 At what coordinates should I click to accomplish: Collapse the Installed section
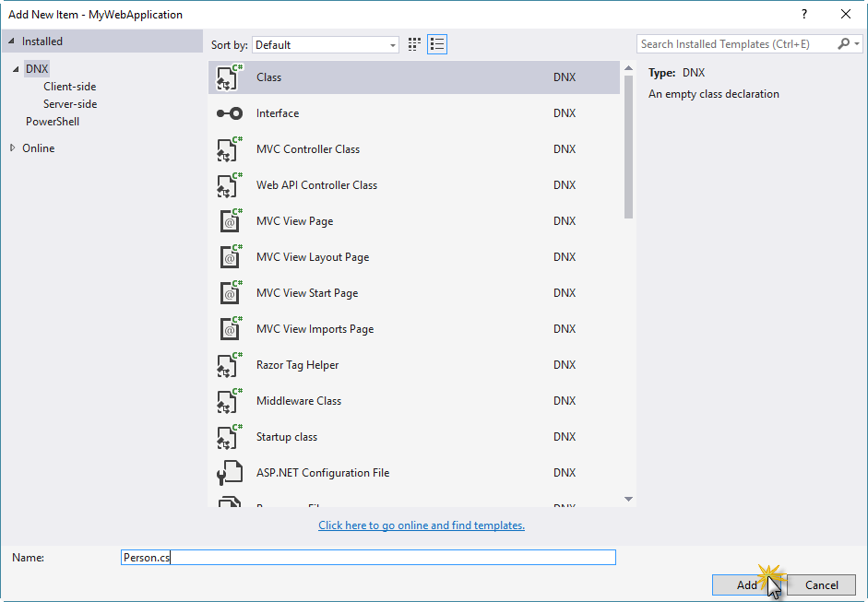pos(11,41)
